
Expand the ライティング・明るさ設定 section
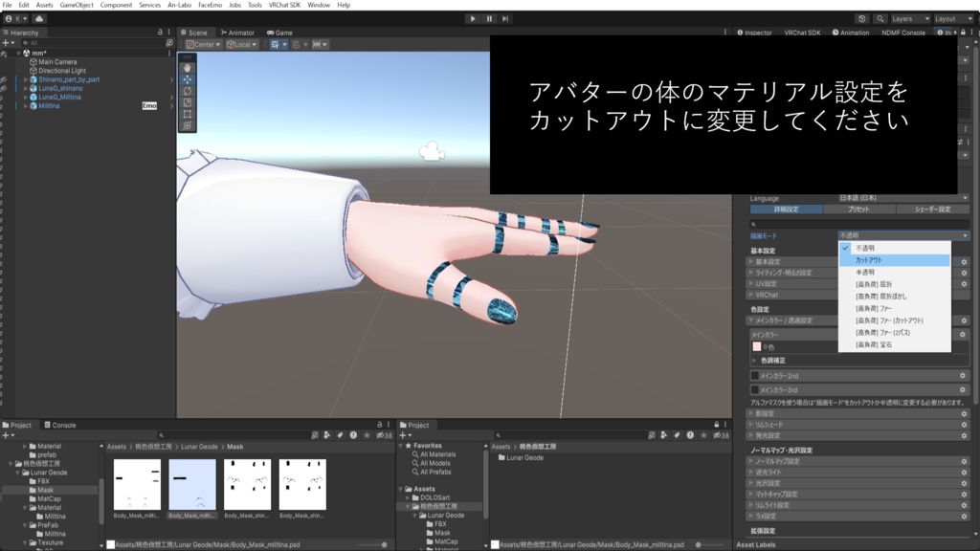click(751, 273)
